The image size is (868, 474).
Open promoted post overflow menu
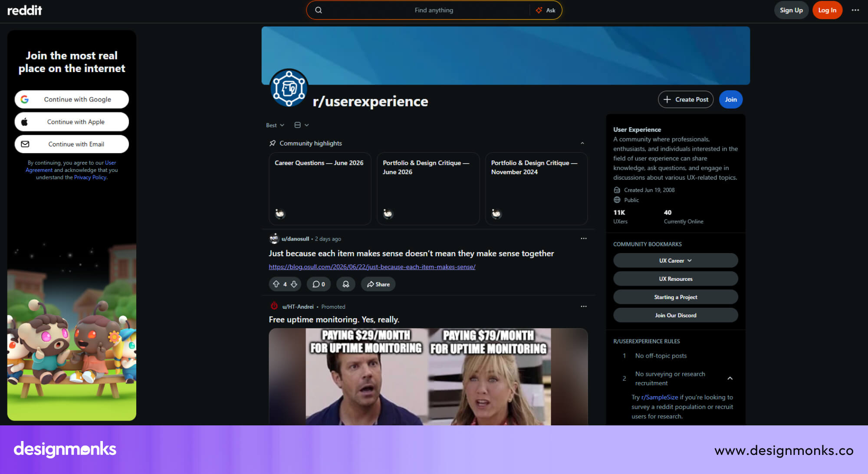click(x=583, y=306)
